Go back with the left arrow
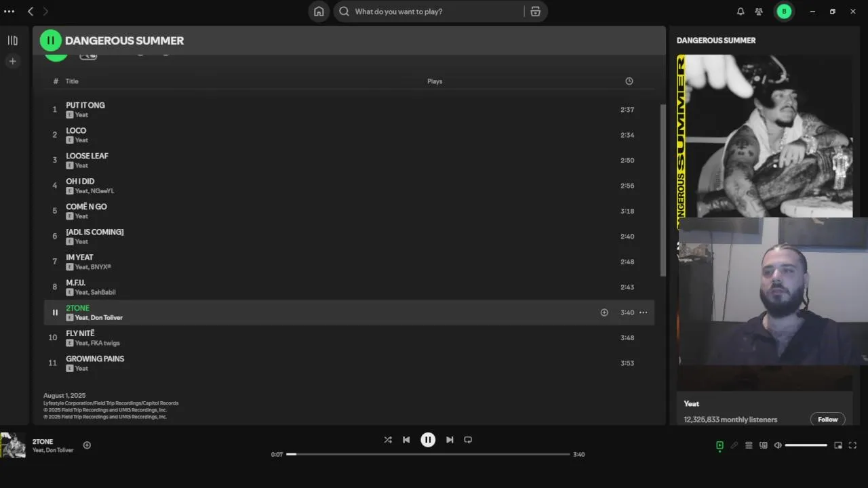 31,12
